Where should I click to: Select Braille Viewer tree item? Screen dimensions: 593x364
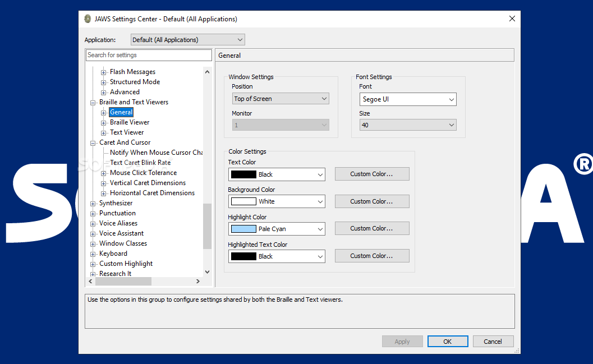130,122
